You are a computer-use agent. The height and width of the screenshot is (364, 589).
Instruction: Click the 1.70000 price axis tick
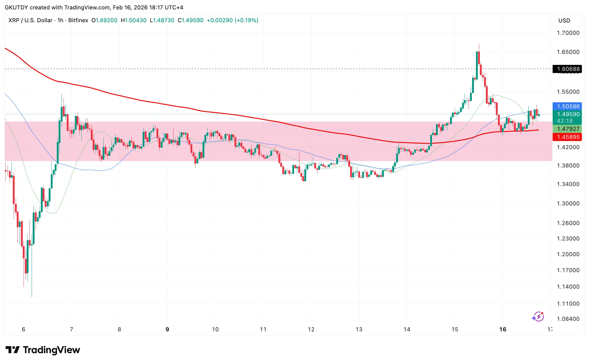pos(568,33)
